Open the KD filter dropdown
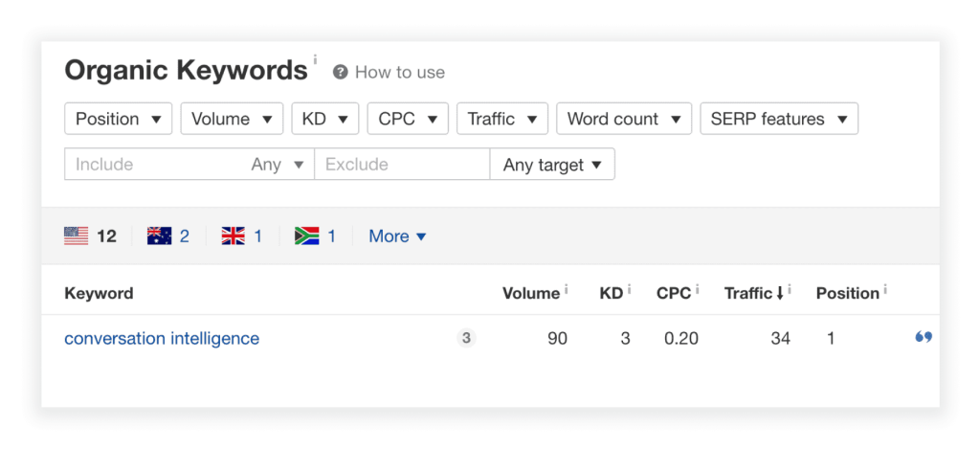Viewport: 980px width, 449px height. point(325,119)
